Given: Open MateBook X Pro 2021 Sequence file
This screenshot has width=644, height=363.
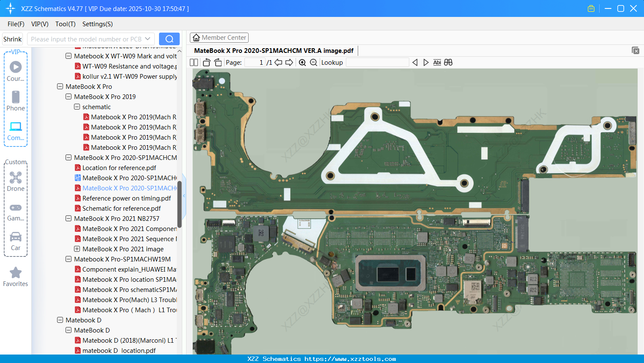Looking at the screenshot, I should 126,239.
